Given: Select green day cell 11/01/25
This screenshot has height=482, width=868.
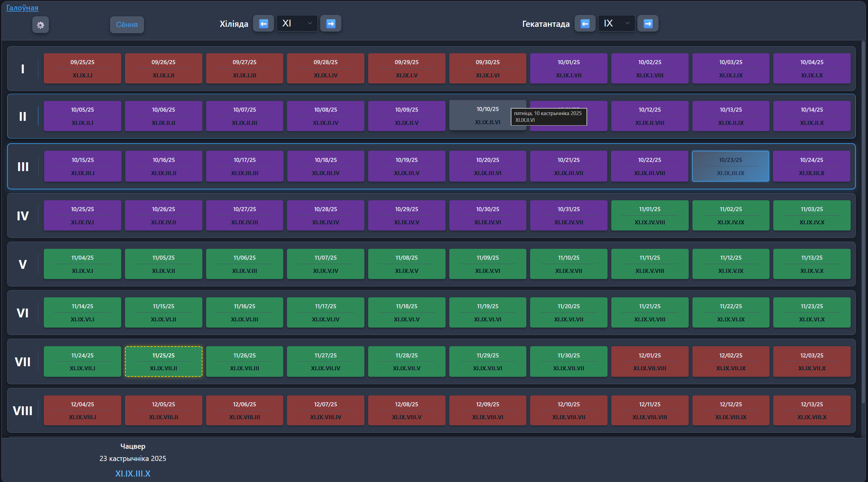Looking at the screenshot, I should [649, 216].
